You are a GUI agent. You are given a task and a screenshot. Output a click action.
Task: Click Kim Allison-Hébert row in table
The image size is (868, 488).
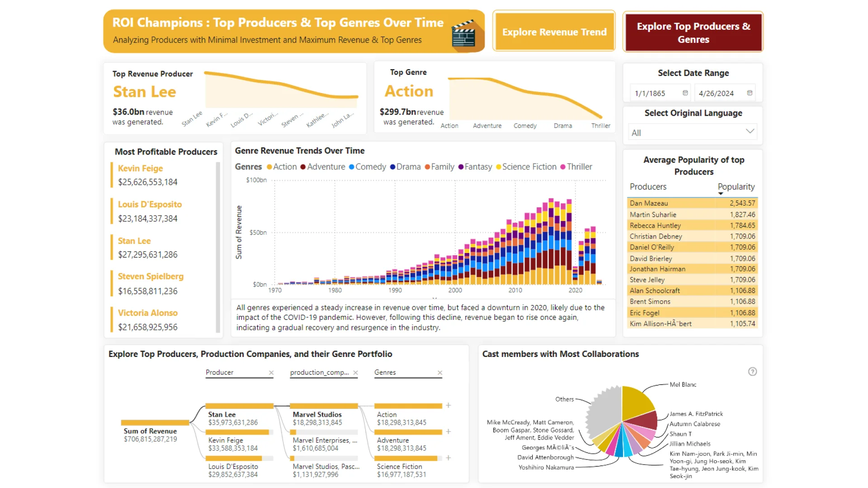pos(692,324)
